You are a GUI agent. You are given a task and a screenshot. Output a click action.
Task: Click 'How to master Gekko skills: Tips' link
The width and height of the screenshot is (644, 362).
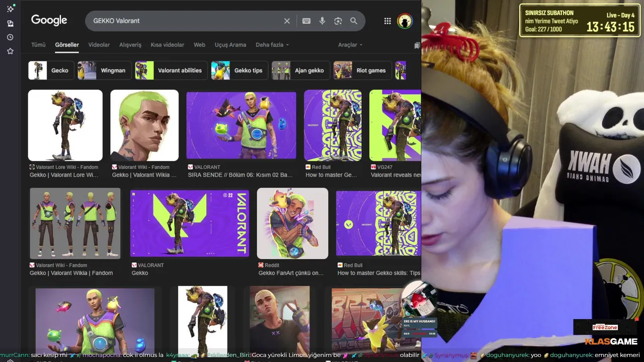coord(378,273)
